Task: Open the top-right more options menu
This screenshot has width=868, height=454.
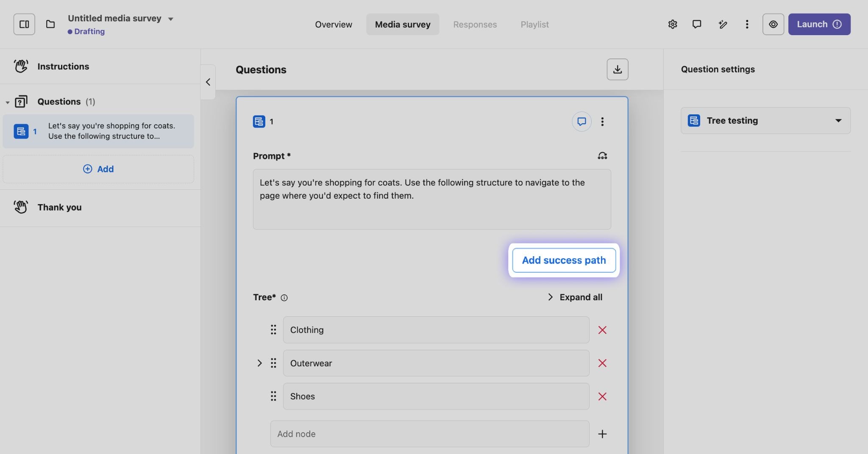Action: tap(747, 24)
